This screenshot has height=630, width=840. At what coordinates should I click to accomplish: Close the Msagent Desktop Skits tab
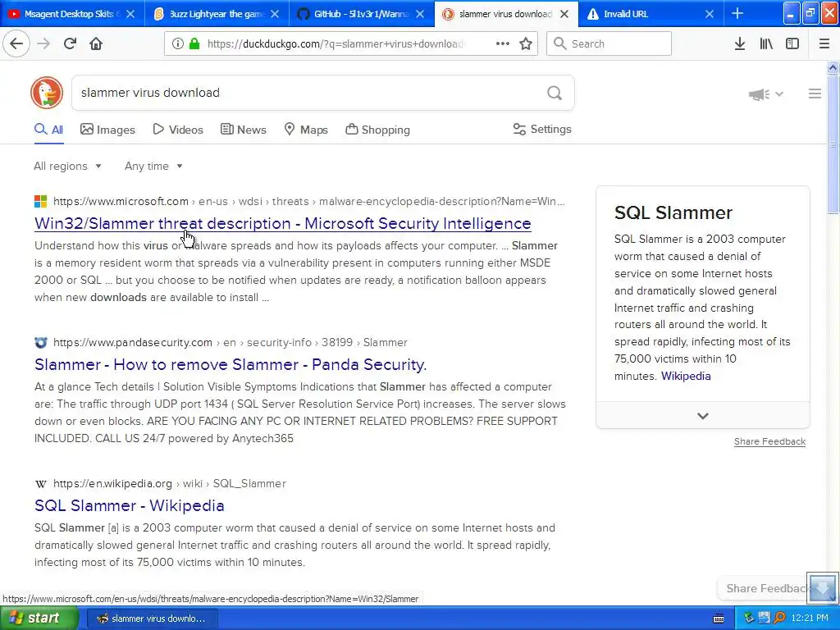click(130, 14)
